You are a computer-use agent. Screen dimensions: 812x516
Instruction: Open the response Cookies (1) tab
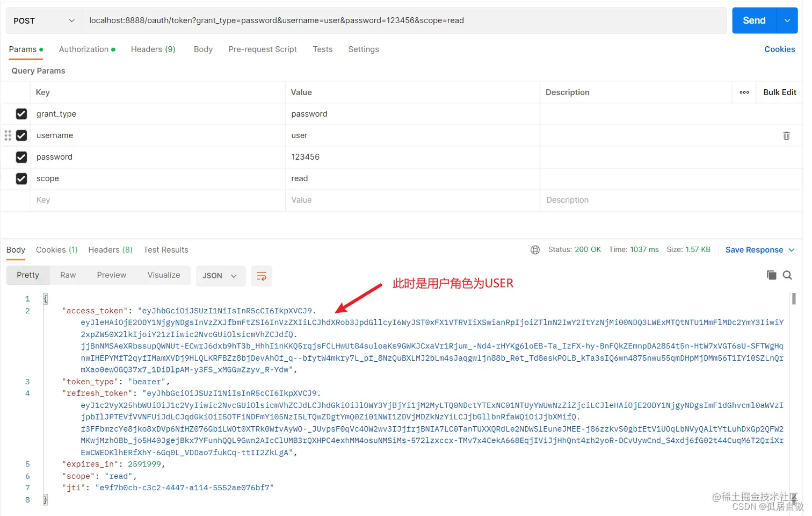click(57, 250)
